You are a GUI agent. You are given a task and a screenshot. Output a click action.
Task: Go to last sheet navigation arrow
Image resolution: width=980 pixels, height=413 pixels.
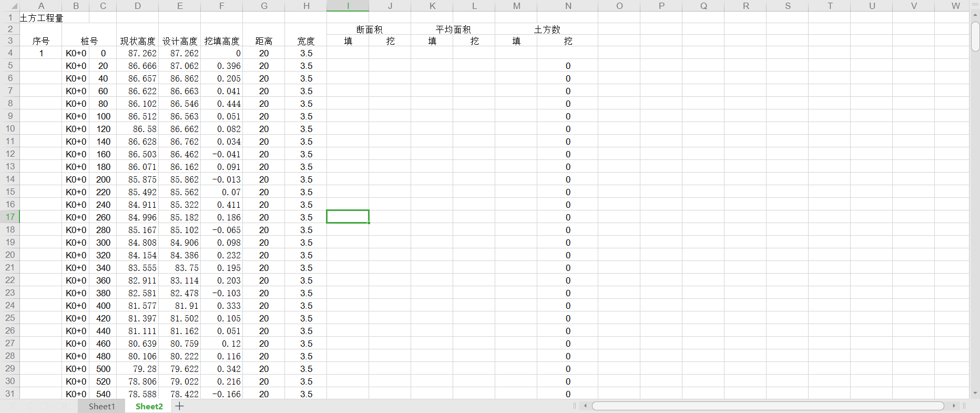[64, 406]
